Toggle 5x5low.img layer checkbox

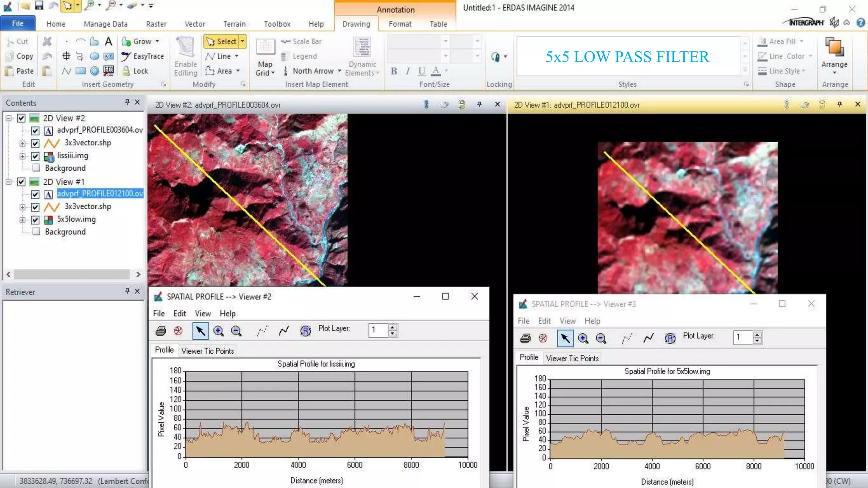click(x=35, y=220)
